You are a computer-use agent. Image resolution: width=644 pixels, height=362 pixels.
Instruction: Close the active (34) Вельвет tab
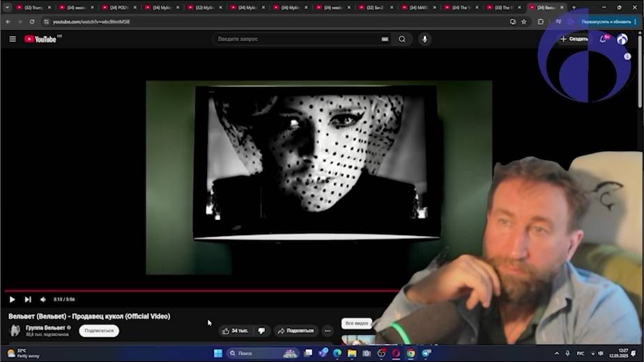[x=562, y=8]
